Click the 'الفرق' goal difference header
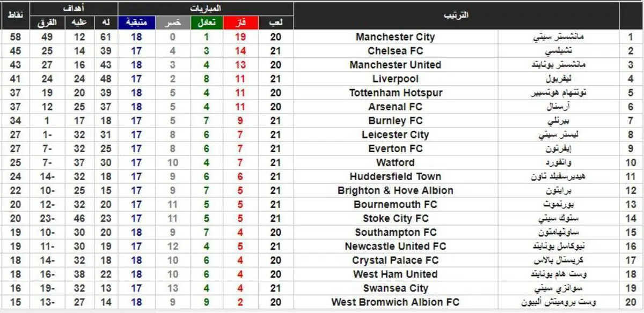Image resolution: width=644 pixels, height=313 pixels. [x=47, y=23]
